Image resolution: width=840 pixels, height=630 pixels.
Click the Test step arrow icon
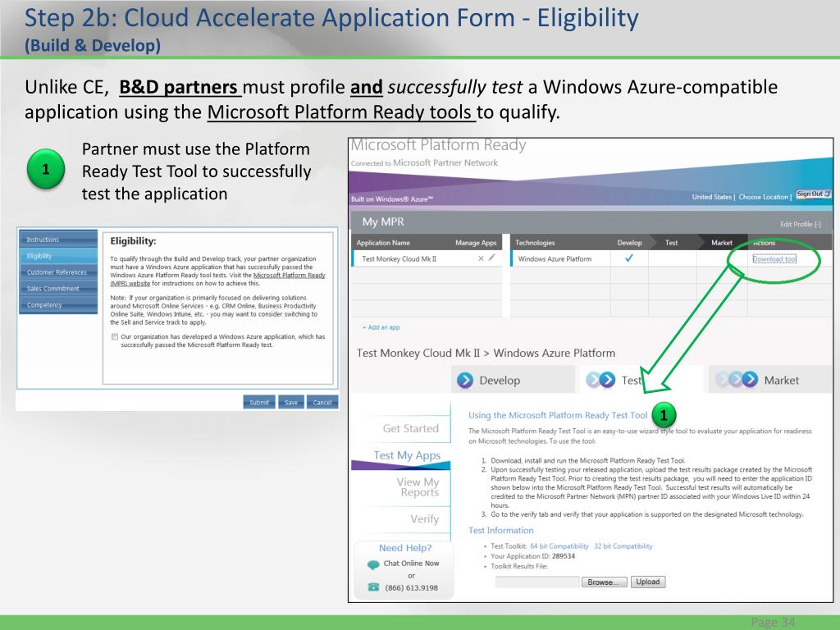click(600, 380)
